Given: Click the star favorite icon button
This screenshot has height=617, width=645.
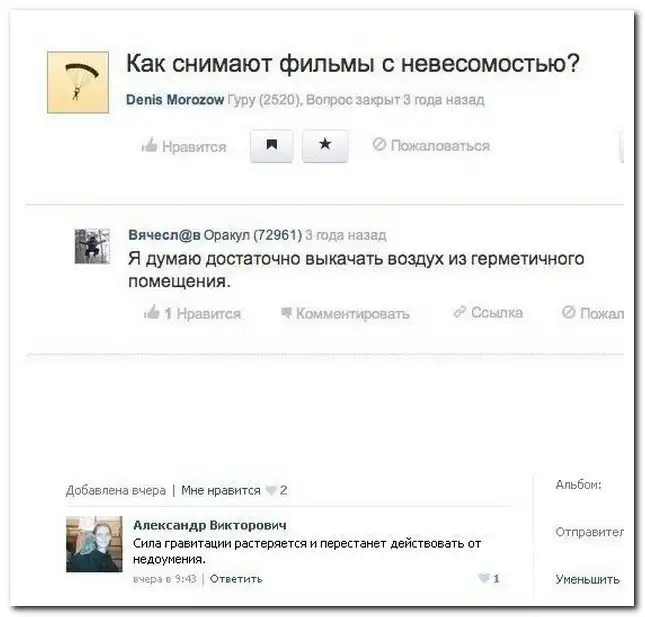Looking at the screenshot, I should pyautogui.click(x=325, y=146).
